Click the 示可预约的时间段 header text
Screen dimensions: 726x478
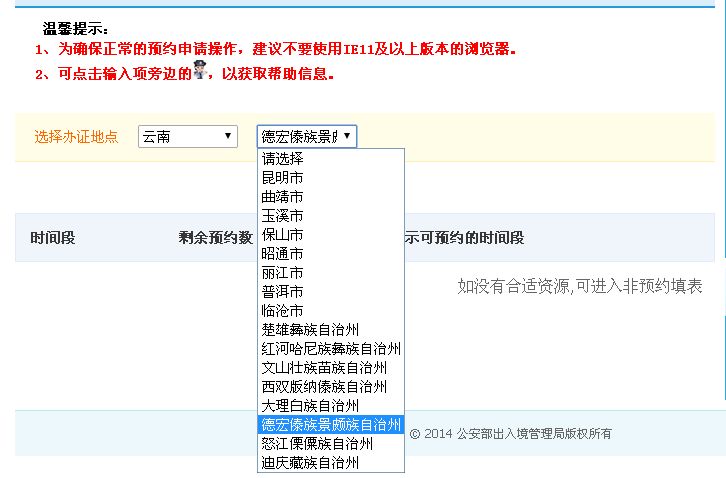tap(464, 238)
